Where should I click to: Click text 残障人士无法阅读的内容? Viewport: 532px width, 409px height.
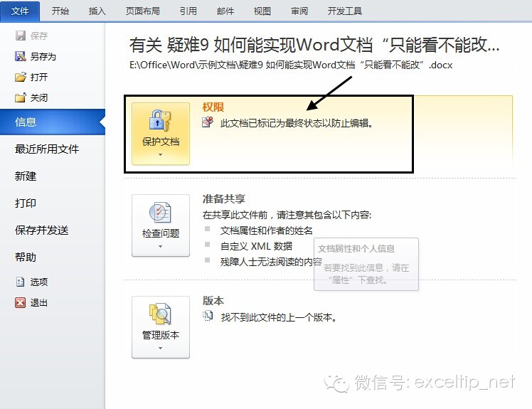[271, 262]
